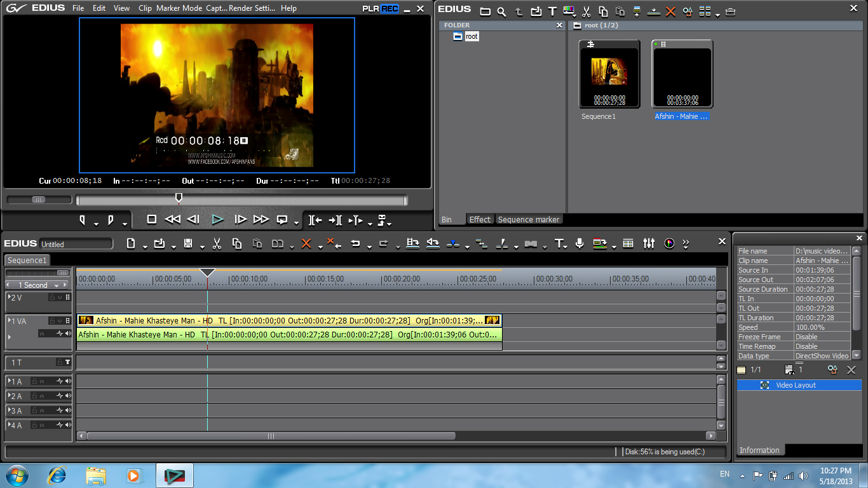Screen dimensions: 868x488
Task: Toggle lock on the 1 T track
Action: click(x=60, y=362)
